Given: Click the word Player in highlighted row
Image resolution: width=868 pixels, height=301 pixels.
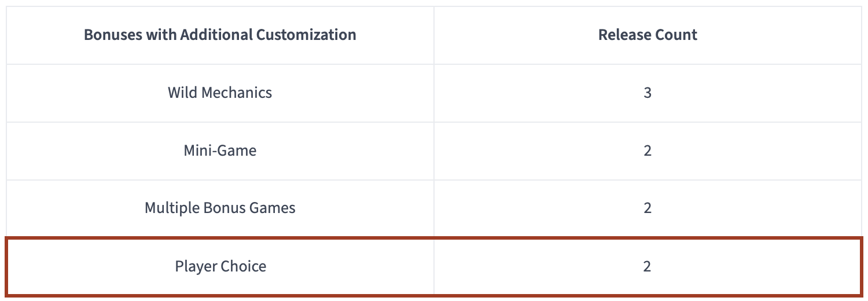Looking at the screenshot, I should 195,266.
